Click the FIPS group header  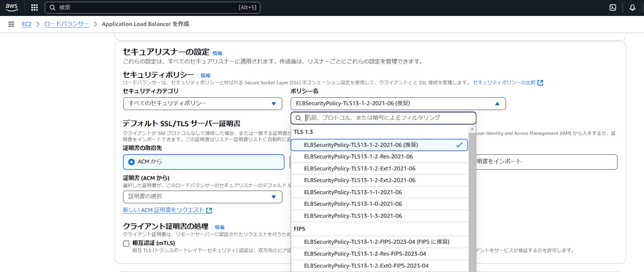(299, 229)
